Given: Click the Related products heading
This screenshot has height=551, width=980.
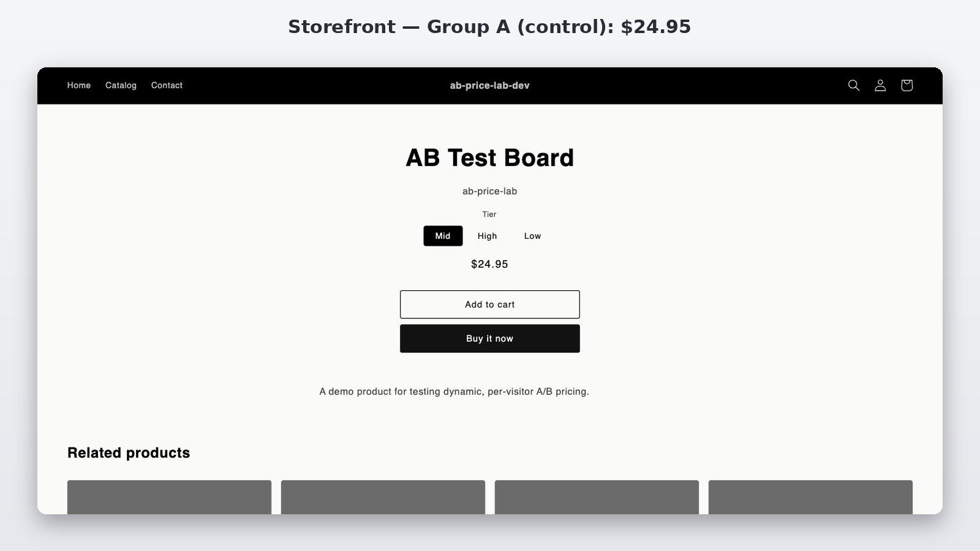Looking at the screenshot, I should click(x=129, y=452).
